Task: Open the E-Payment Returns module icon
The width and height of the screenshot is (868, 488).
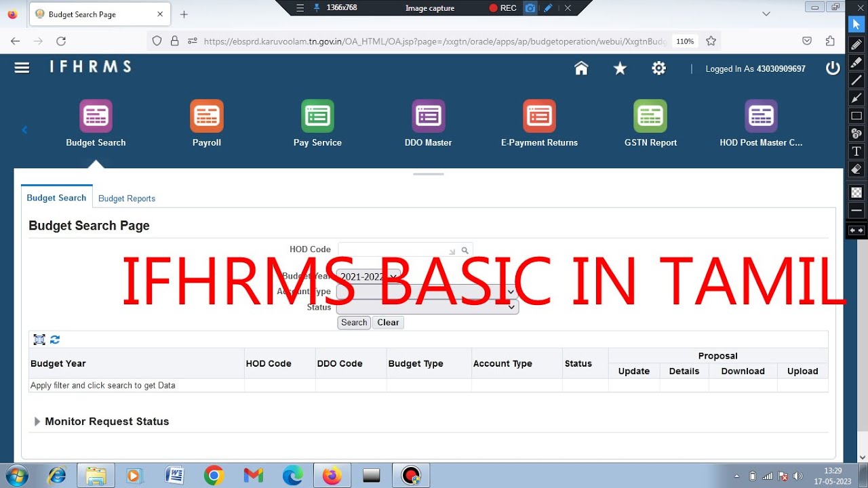Action: click(539, 116)
